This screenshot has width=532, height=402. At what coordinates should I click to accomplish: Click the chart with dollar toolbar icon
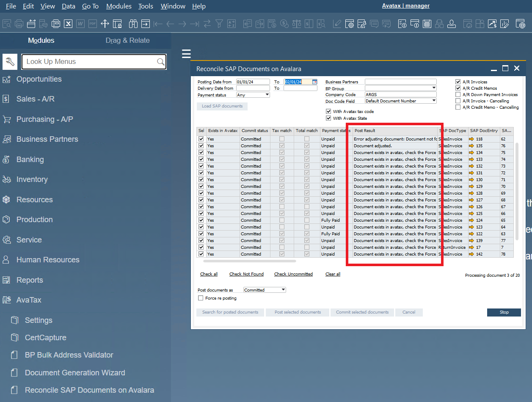pos(492,24)
